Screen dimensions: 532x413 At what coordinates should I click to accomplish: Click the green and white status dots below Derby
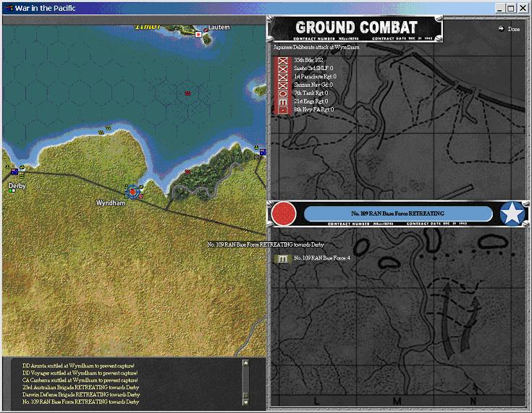click(12, 191)
